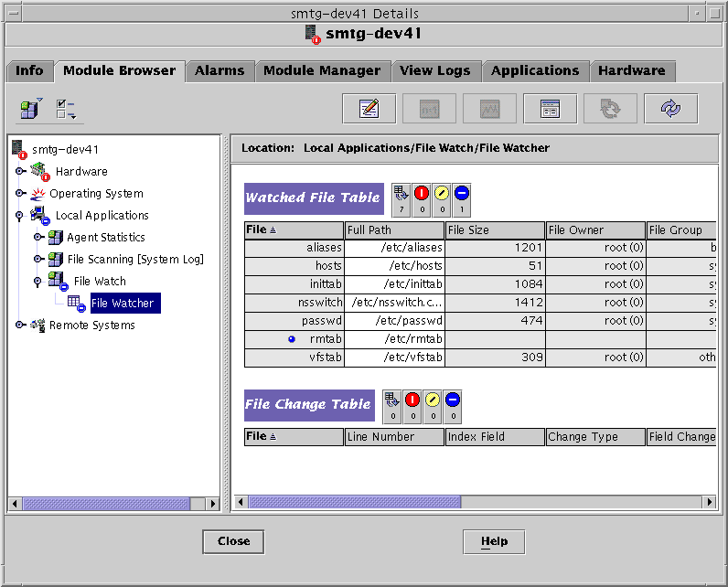The height and width of the screenshot is (587, 728).
Task: Switch to the View Logs tab
Action: [435, 71]
